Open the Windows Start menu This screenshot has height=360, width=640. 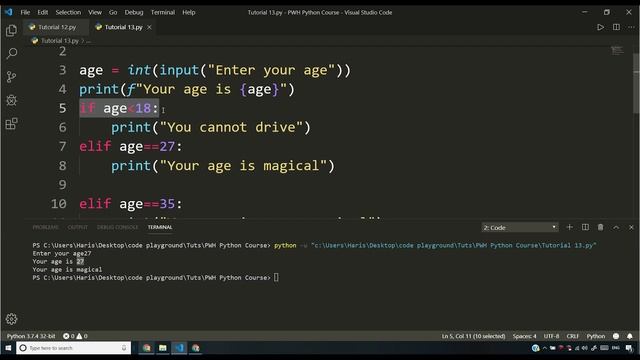pos(8,348)
